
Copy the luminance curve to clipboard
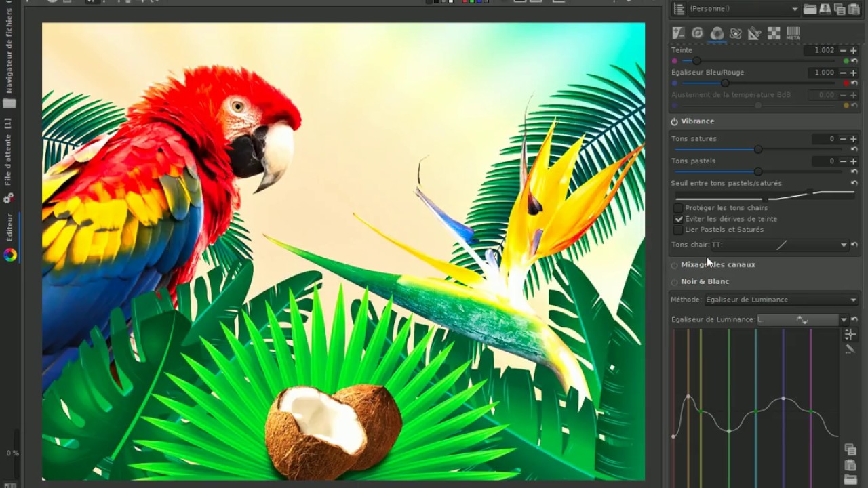click(850, 449)
